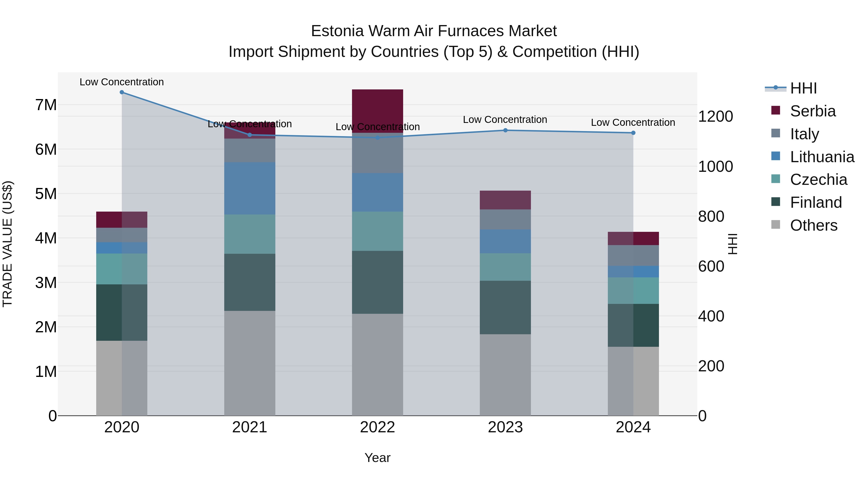Select the Others segment of the 2024 bar
The height and width of the screenshot is (488, 868).
(633, 381)
